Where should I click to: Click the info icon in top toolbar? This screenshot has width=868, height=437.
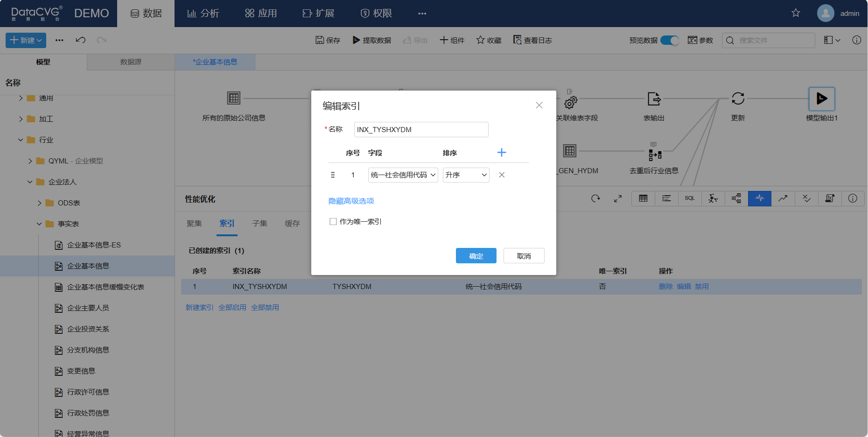(x=857, y=40)
